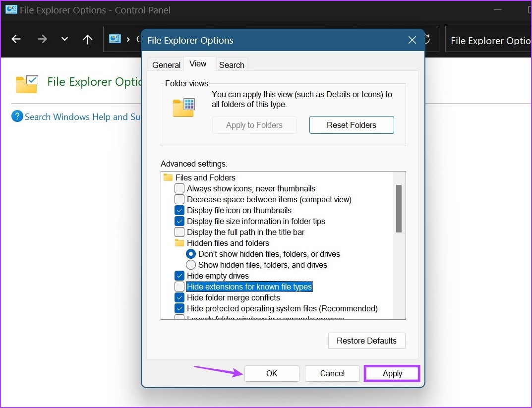Click the Reset Folders button
The height and width of the screenshot is (408, 532).
point(351,125)
